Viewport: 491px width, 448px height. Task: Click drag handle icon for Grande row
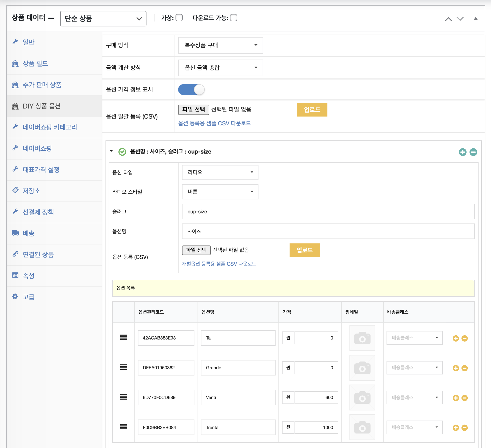(x=124, y=367)
